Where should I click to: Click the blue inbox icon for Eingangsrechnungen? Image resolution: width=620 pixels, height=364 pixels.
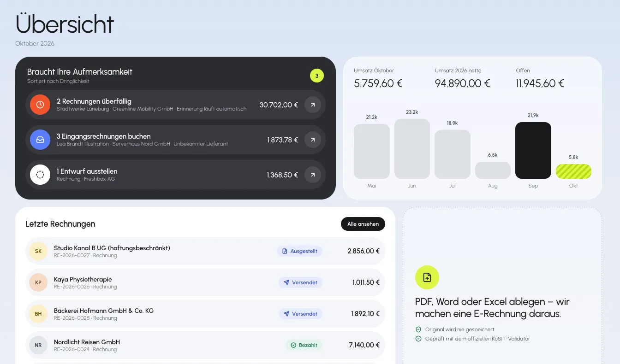click(x=40, y=140)
